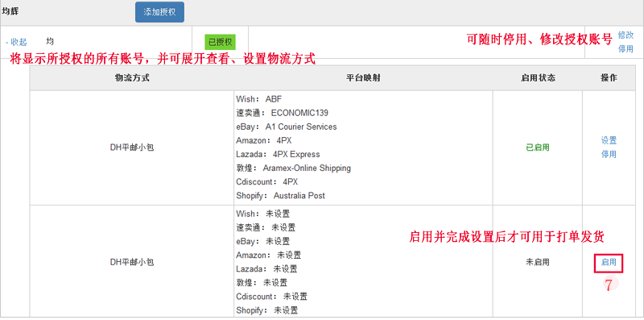Select the Wish: ABF mapping line
The image size is (644, 320).
click(259, 99)
